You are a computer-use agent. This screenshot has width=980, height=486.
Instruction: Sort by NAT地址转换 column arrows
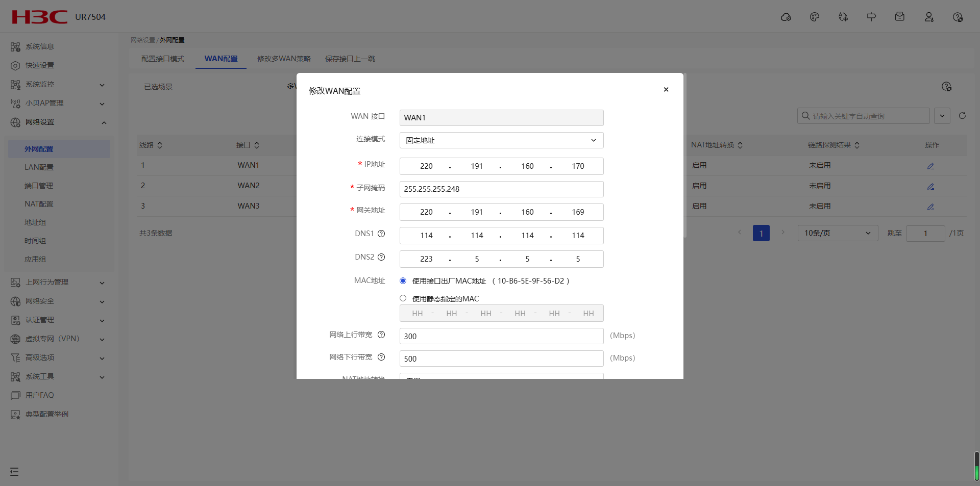click(740, 145)
